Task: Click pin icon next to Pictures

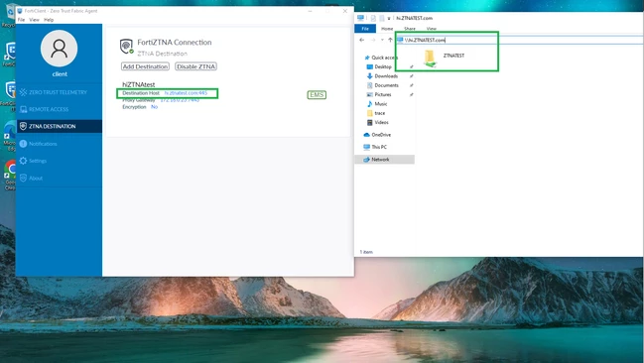Action: (x=411, y=94)
